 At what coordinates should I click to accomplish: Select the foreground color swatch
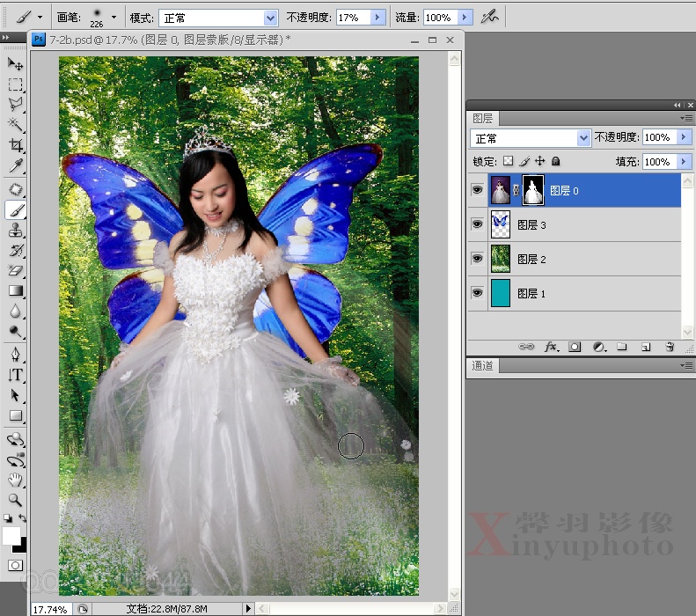[x=11, y=535]
